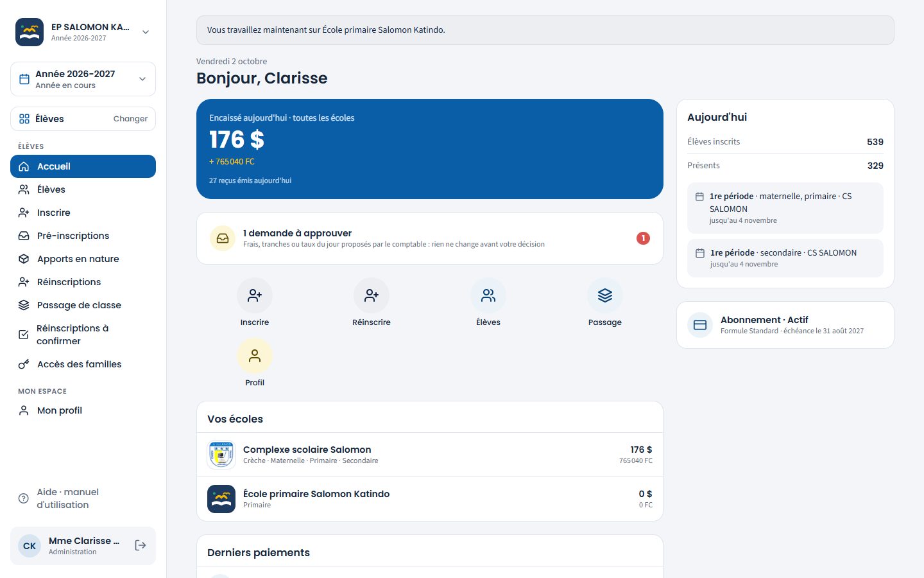Open the Élèves sidebar menu item
The height and width of the screenshot is (578, 924).
pos(83,189)
